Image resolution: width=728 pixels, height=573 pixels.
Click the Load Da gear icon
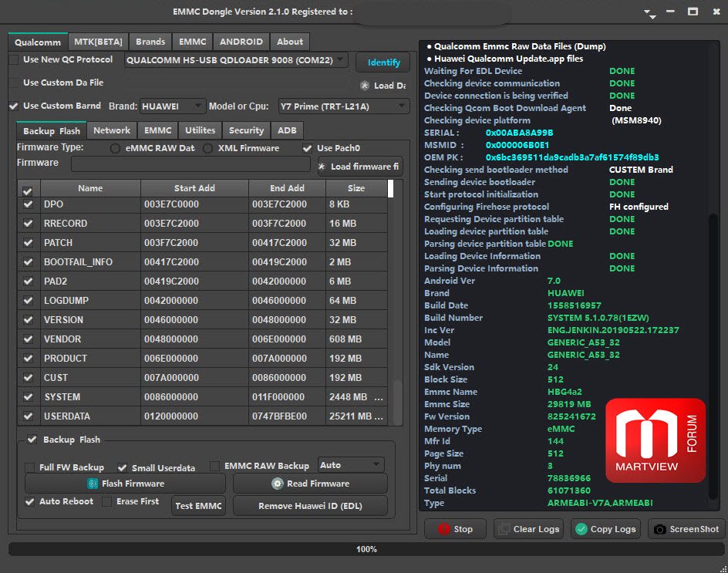(x=365, y=86)
